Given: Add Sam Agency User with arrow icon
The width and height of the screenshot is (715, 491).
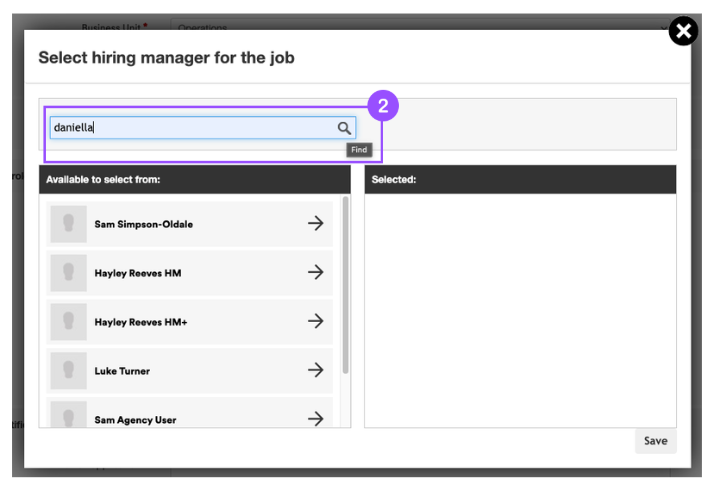Looking at the screenshot, I should [315, 418].
